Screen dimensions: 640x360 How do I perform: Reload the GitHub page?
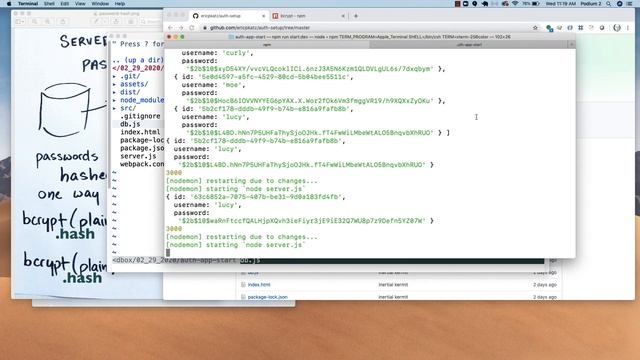pyautogui.click(x=192, y=28)
